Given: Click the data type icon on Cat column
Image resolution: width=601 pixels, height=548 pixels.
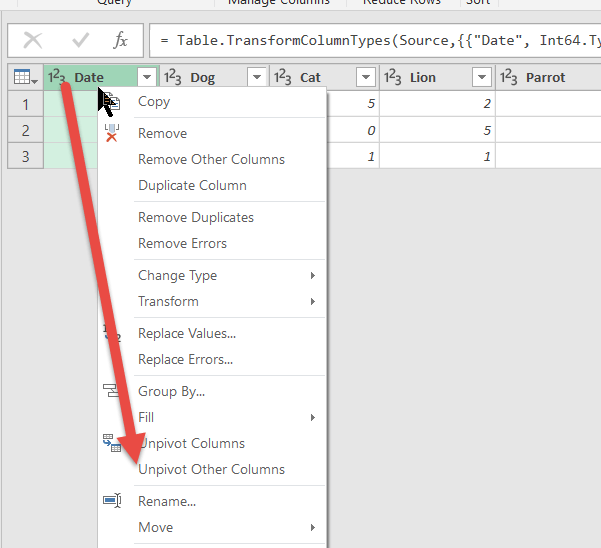Looking at the screenshot, I should 282,78.
